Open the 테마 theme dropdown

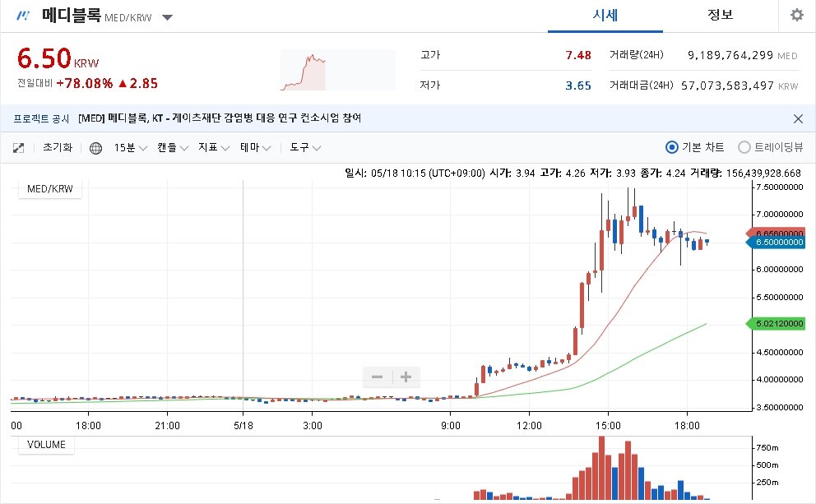coord(256,148)
